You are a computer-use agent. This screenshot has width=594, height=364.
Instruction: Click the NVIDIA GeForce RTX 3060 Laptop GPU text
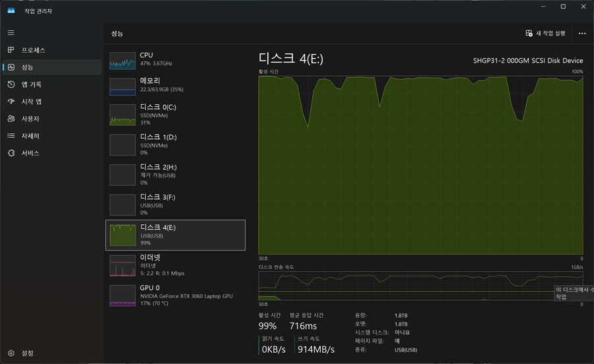(x=186, y=296)
